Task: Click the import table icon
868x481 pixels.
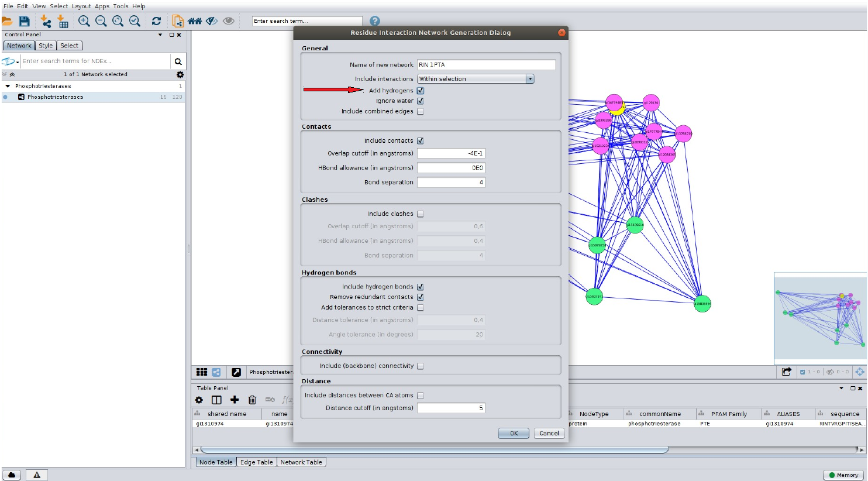Action: [63, 21]
